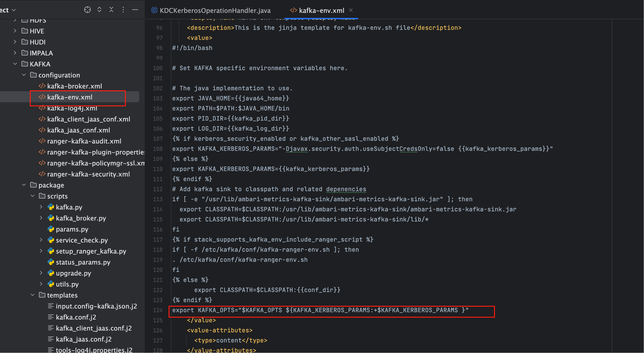
Task: Click the Python icon of params.py
Action: (x=51, y=229)
